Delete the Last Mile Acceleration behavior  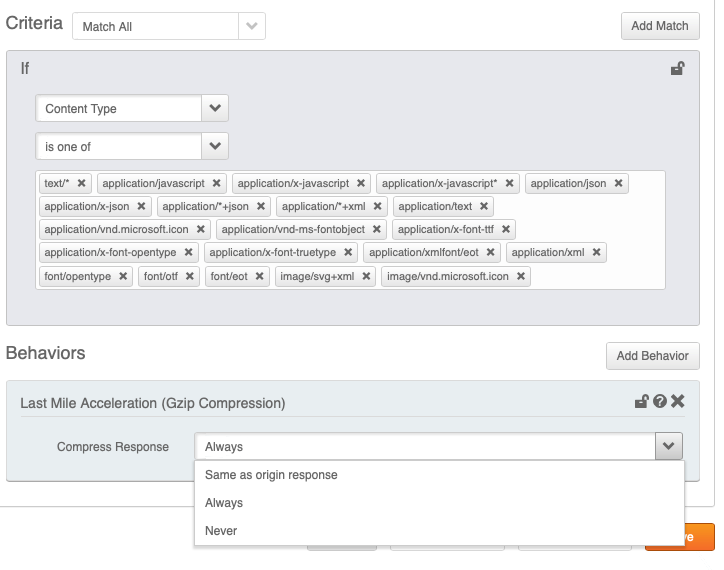coord(678,402)
